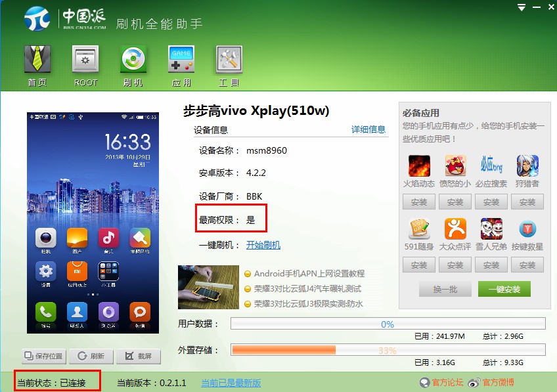Click the 雪人兄弟 app icon
Screen dimensions: 557x392
pyautogui.click(x=491, y=229)
